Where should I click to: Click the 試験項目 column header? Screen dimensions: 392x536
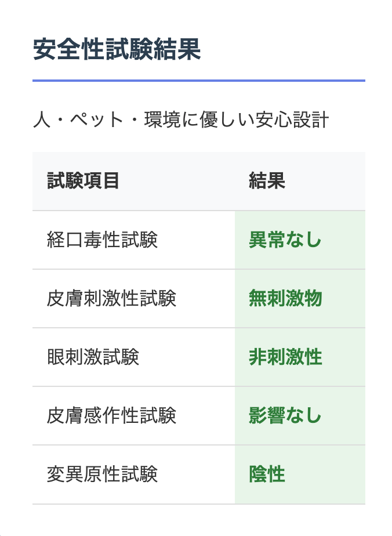tap(83, 181)
